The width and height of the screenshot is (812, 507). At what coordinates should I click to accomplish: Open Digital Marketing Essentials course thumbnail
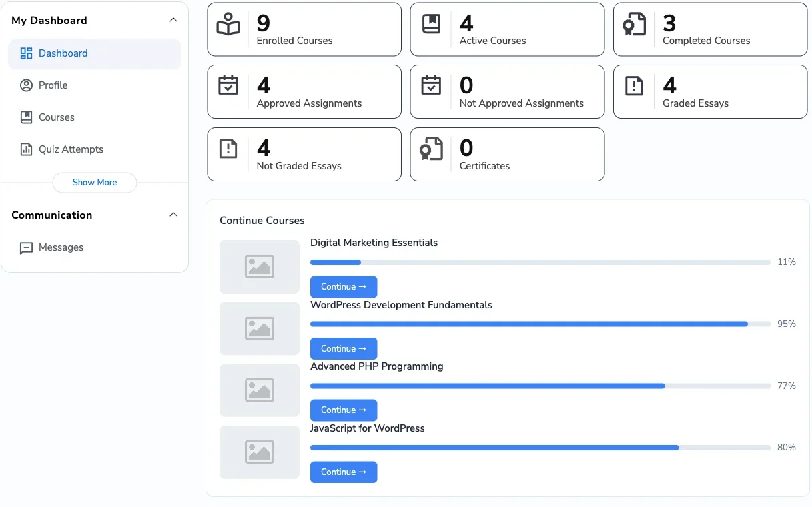tap(260, 267)
